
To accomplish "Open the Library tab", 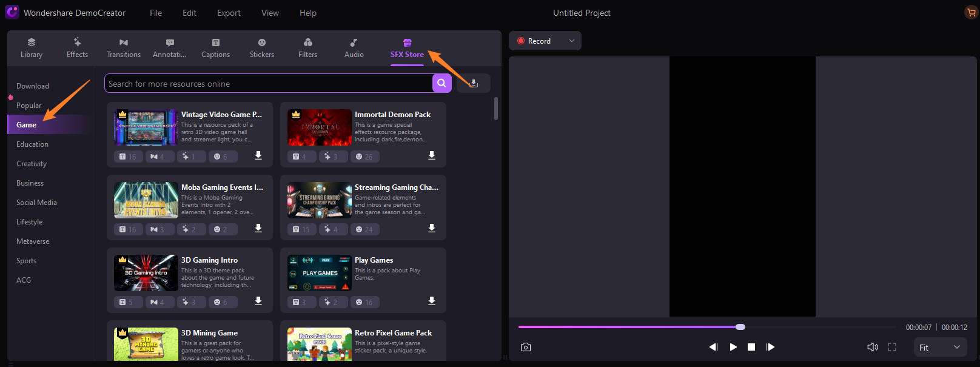I will click(32, 48).
